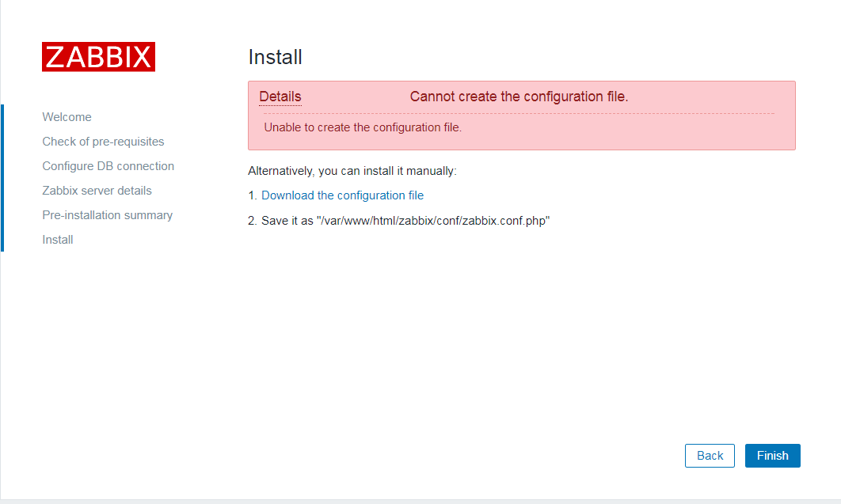
Task: Click 'Unable to create the configuration file.' text
Action: 363,127
